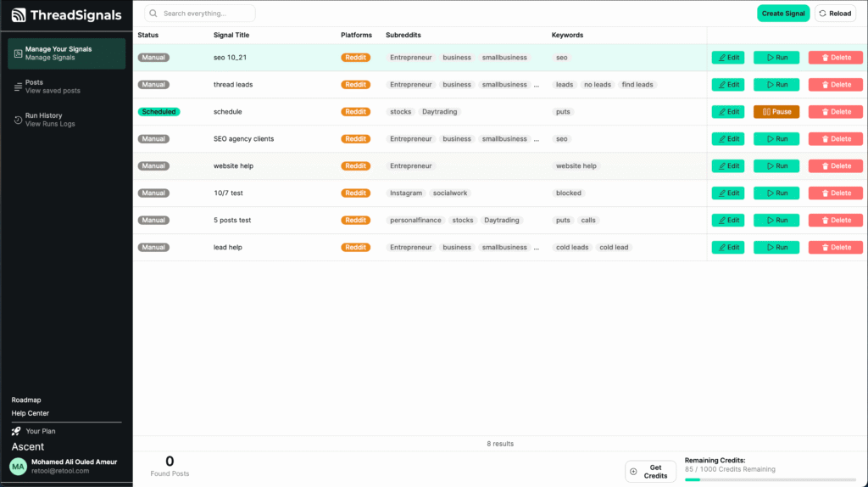The image size is (868, 487).
Task: Open the Roadmap link in sidebar
Action: [x=26, y=400]
